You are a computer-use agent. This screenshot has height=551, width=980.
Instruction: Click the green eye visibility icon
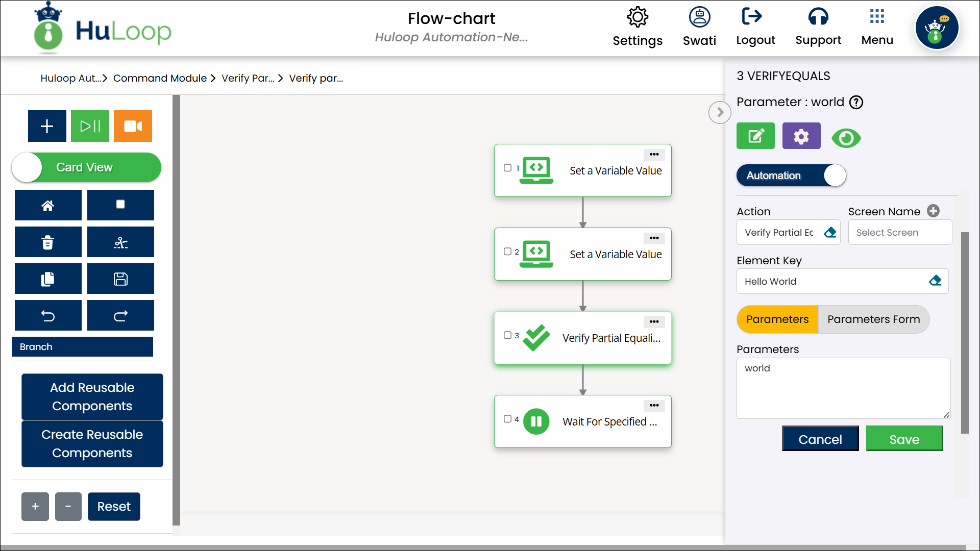point(846,138)
